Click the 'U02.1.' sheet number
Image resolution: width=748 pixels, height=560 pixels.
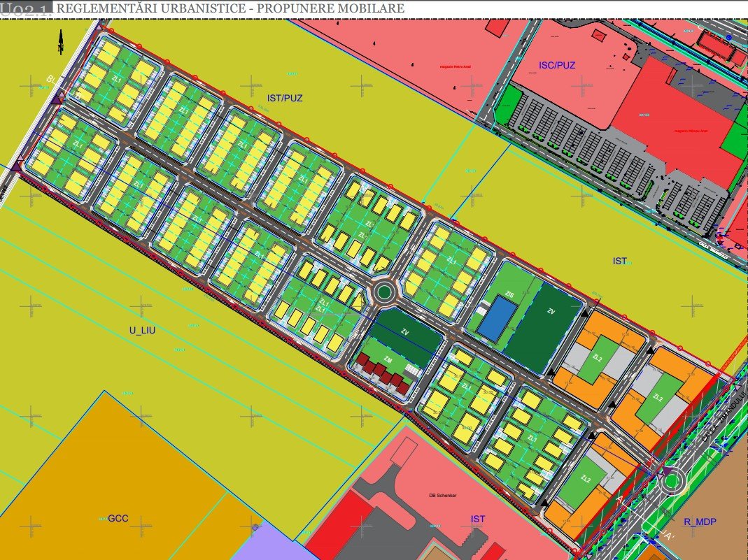coord(26,10)
